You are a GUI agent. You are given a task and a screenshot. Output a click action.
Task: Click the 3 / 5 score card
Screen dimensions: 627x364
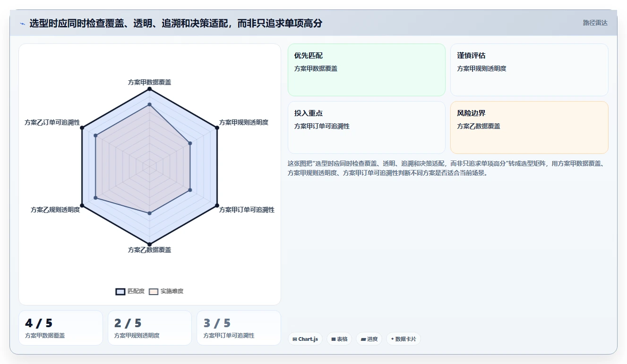(x=239, y=328)
